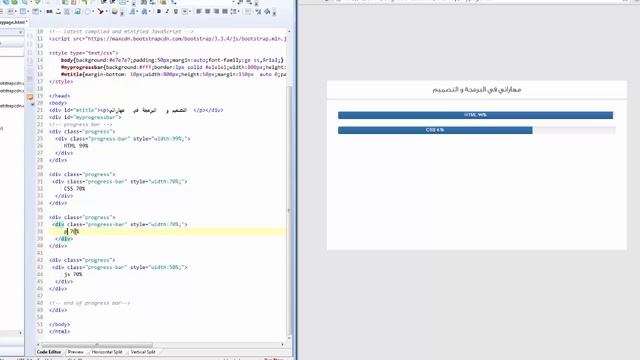Switch to the mypage.html document tab
The image size is (640, 360).
(13, 22)
